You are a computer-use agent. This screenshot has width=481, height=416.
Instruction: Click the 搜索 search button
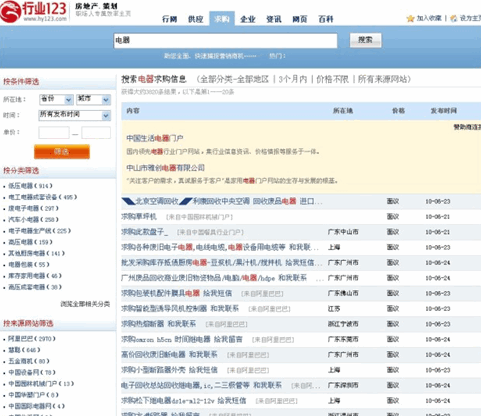pyautogui.click(x=365, y=40)
